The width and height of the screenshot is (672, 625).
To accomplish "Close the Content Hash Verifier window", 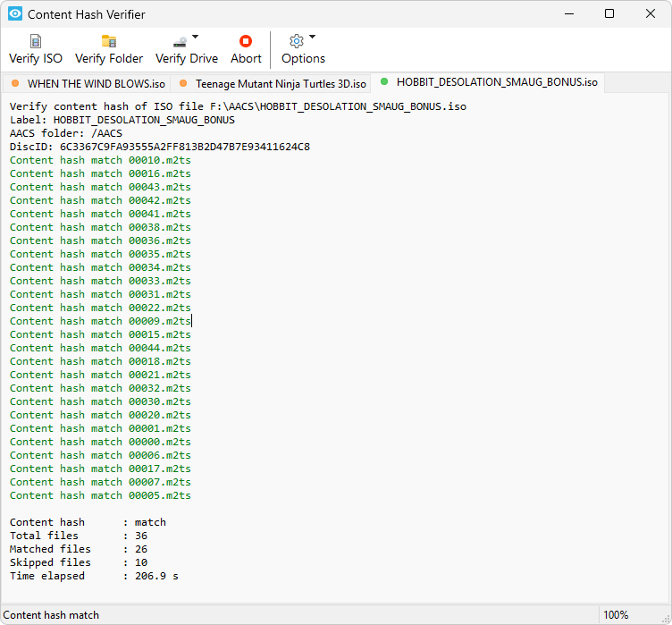I will click(651, 13).
